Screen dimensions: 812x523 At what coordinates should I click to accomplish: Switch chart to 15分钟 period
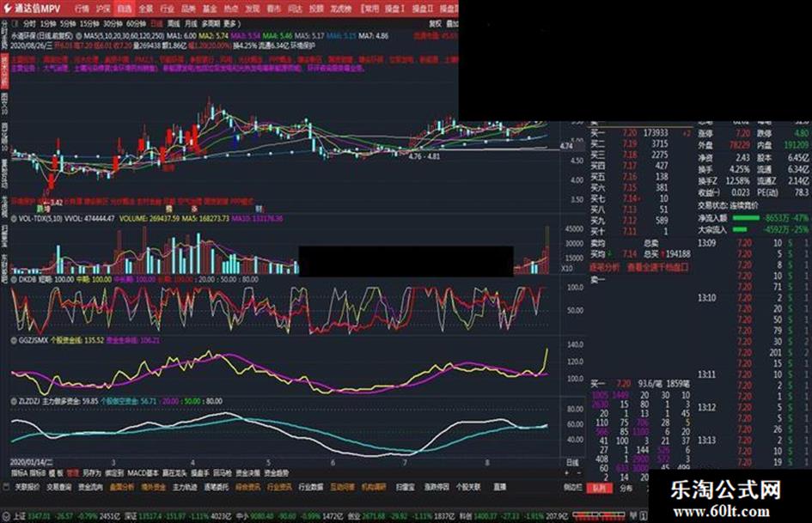[x=89, y=24]
